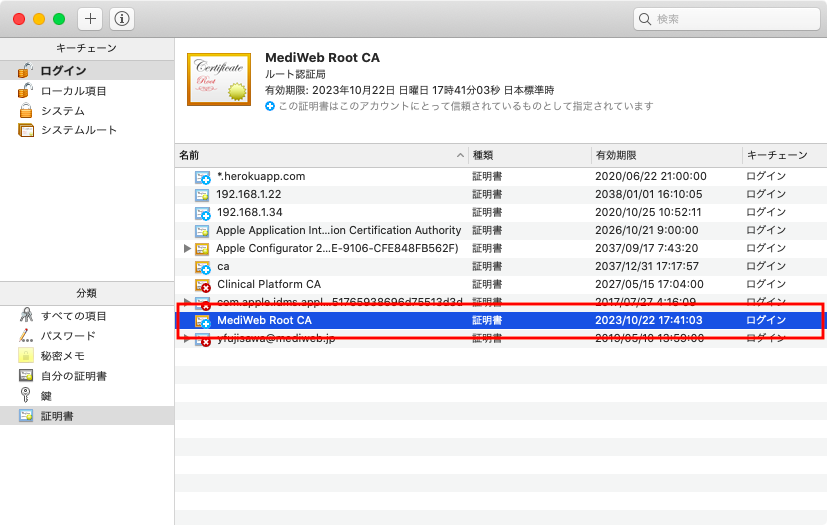827x525 pixels.
Task: Click the MediWeb Root CA title heading
Action: pyautogui.click(x=322, y=58)
